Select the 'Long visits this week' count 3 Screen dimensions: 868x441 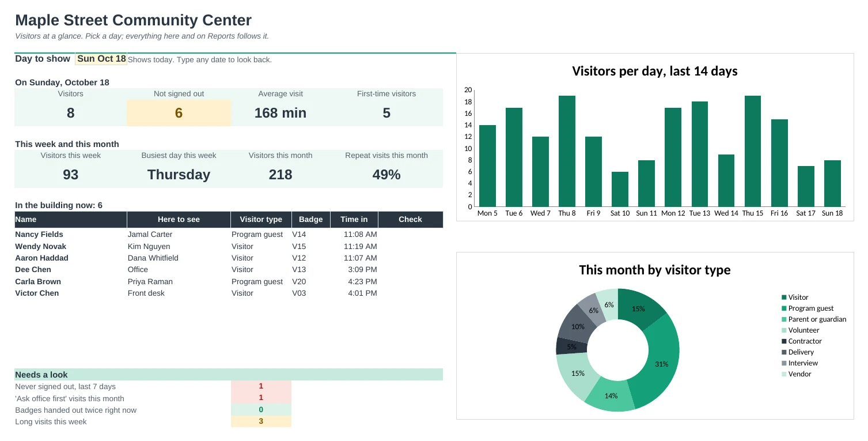(x=261, y=421)
